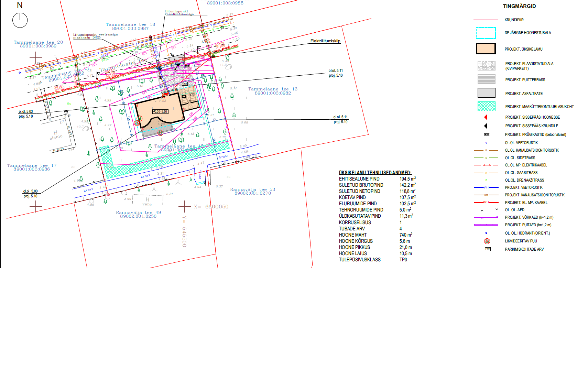Select the cyan dashed HOONESTUSALA legend box
This screenshot has height=369, width=588.
[x=486, y=33]
